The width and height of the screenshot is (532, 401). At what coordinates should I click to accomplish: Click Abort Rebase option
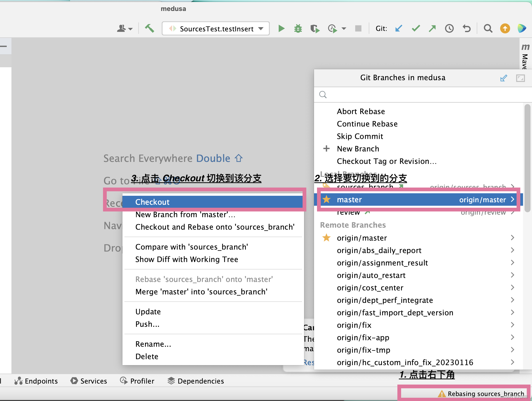point(361,111)
